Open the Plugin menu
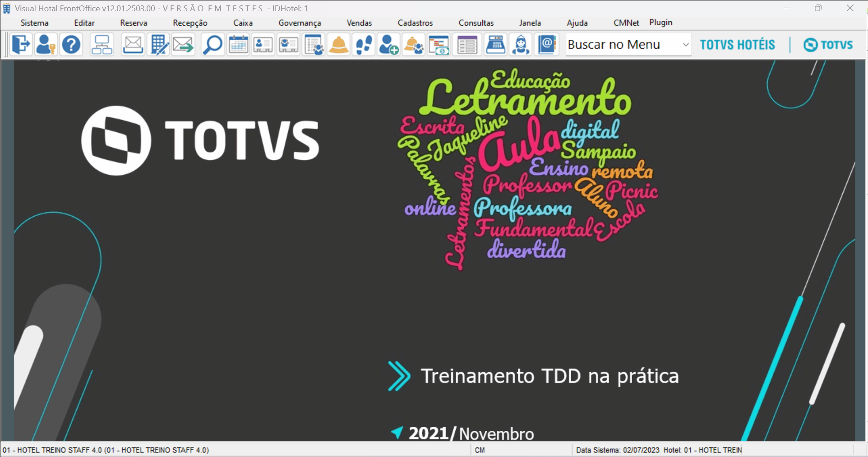This screenshot has height=457, width=868. [660, 22]
